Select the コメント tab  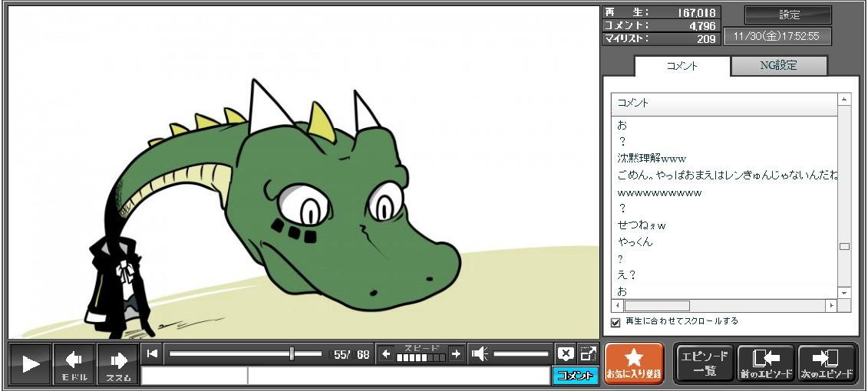pyautogui.click(x=682, y=66)
